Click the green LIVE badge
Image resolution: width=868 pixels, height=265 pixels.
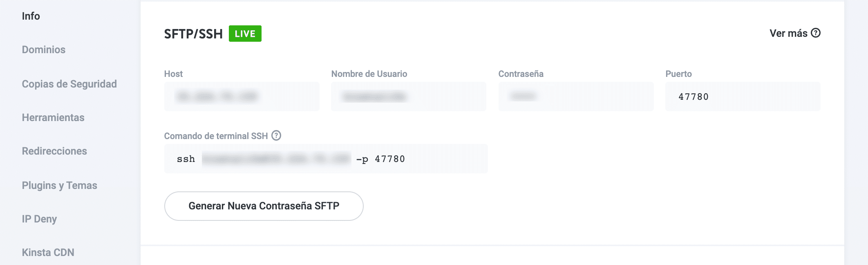pos(245,34)
